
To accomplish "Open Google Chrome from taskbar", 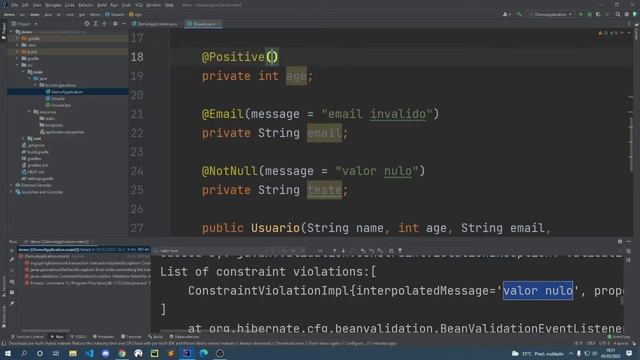I will pos(122,353).
